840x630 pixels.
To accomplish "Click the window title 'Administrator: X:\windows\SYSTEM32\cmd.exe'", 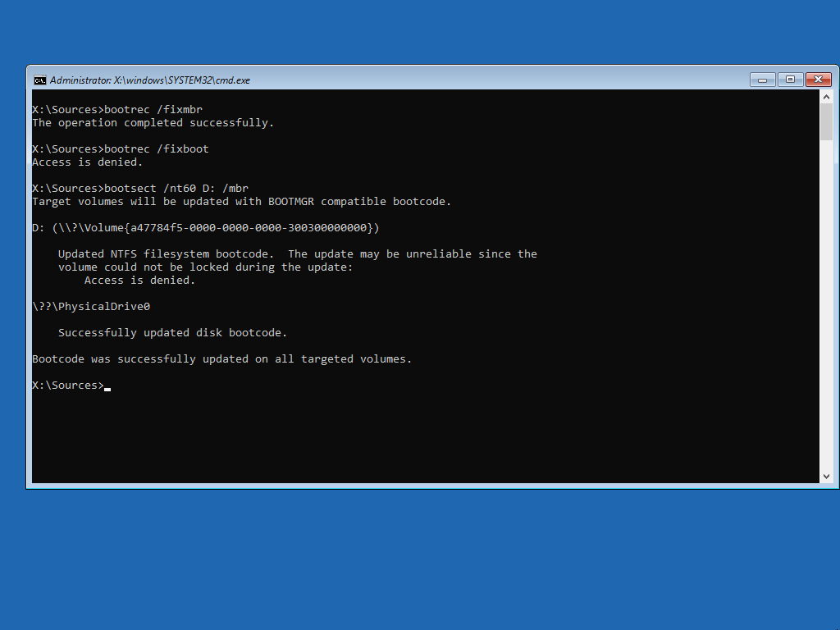I will click(150, 80).
